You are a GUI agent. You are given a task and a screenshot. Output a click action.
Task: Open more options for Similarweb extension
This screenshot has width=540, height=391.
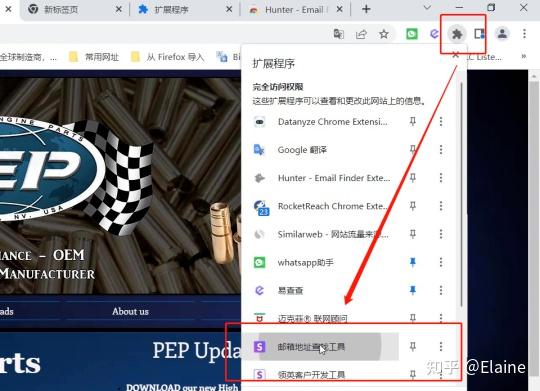click(x=441, y=234)
